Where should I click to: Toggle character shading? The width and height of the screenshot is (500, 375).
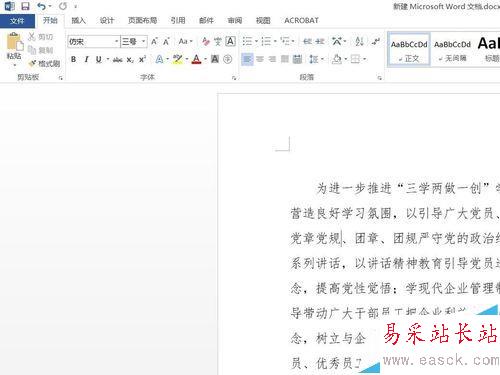tap(215, 60)
